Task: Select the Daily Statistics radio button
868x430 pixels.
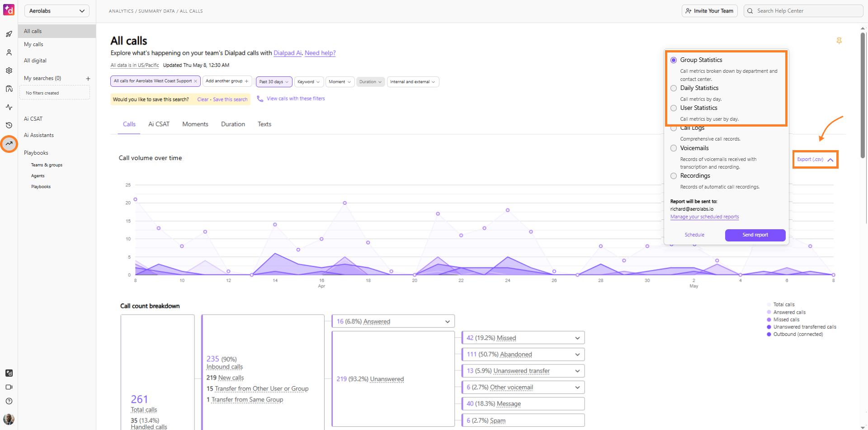Action: point(674,88)
